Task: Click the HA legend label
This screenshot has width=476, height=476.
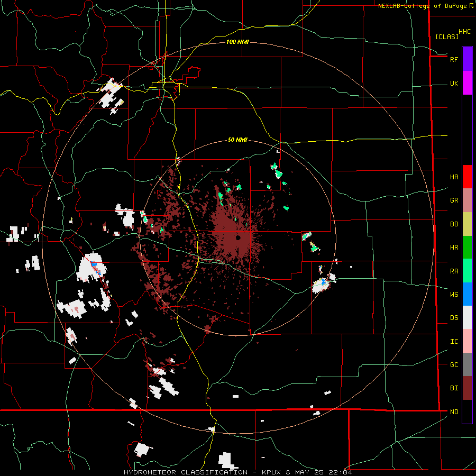Action: [x=454, y=177]
